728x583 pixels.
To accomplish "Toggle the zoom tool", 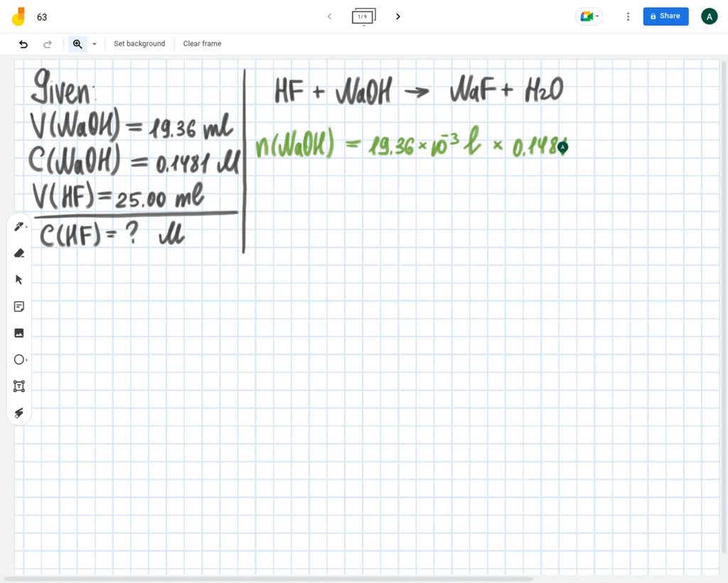I will pyautogui.click(x=77, y=43).
